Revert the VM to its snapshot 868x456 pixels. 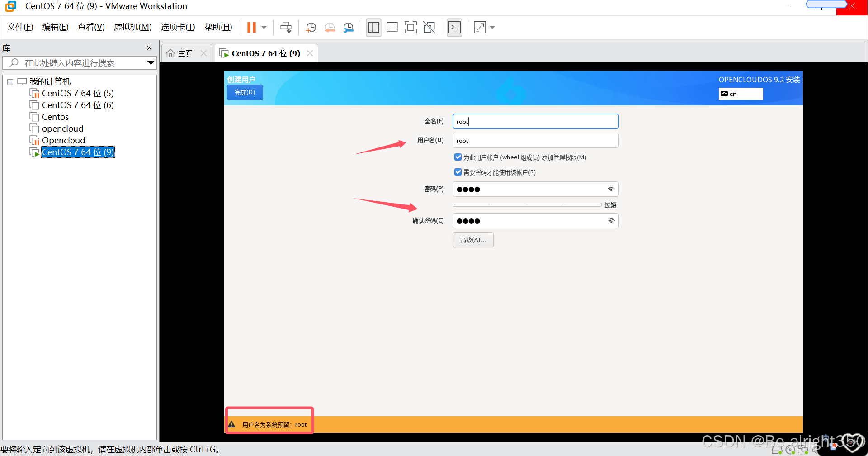(x=330, y=28)
